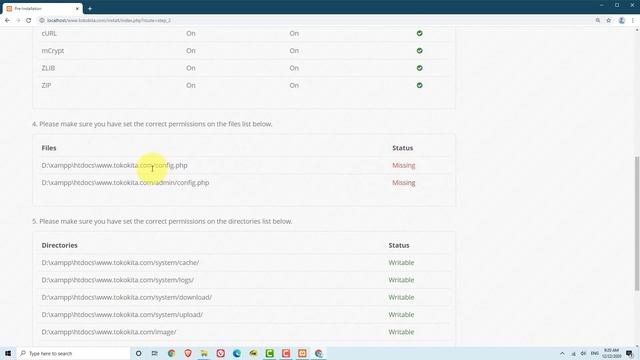Image resolution: width=640 pixels, height=360 pixels.
Task: Click the system/download/ directory path
Action: (x=127, y=297)
